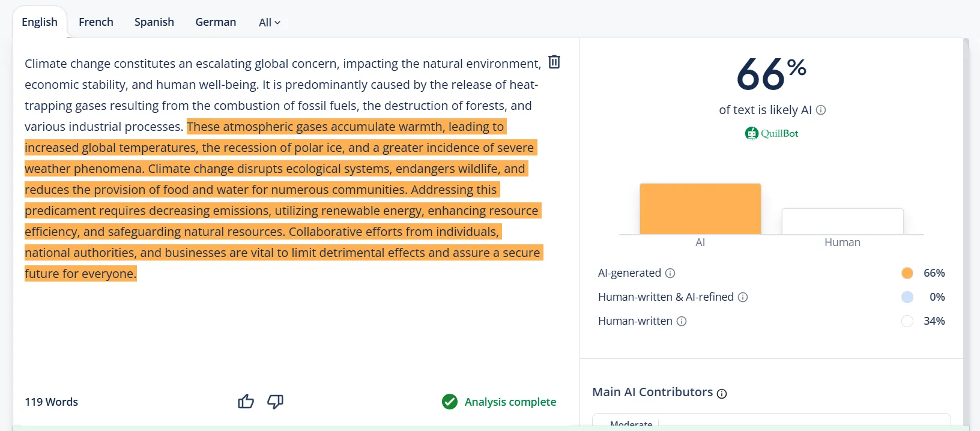980x431 pixels.
Task: Select the German language tab
Action: tap(216, 22)
